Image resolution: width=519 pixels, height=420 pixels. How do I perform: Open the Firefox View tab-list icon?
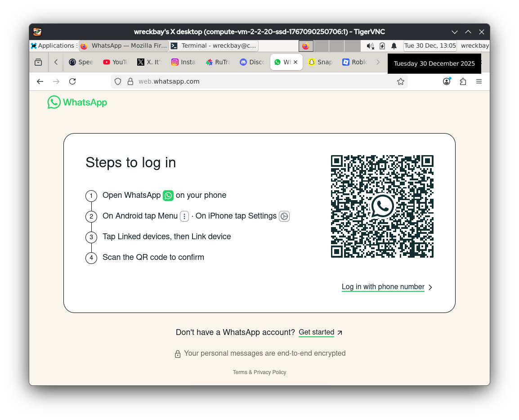click(x=38, y=62)
